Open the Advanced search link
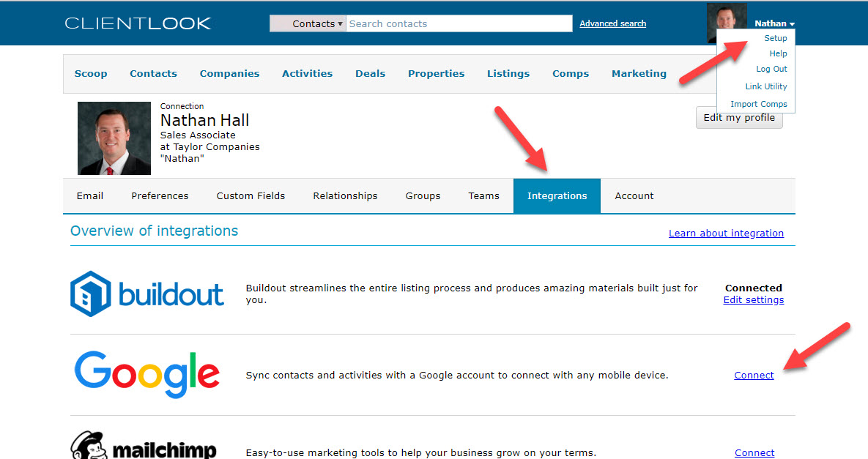Viewport: 868px width, 459px height. pos(613,23)
